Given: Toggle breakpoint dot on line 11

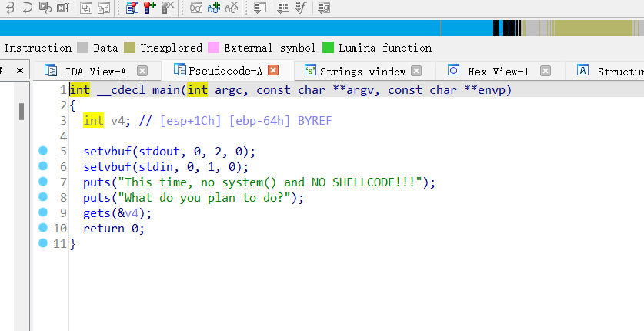Looking at the screenshot, I should (43, 243).
